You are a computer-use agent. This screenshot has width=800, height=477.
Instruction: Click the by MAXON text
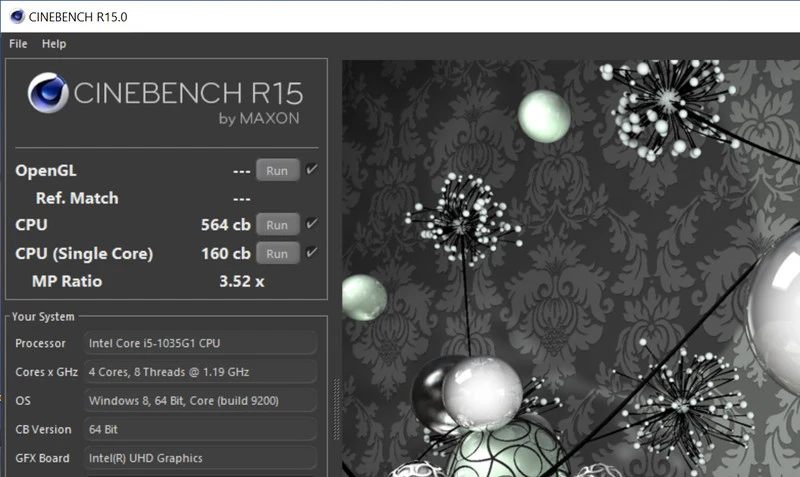coord(259,118)
